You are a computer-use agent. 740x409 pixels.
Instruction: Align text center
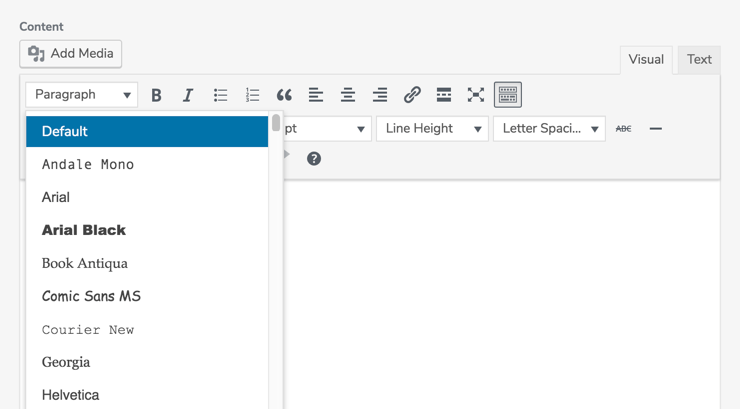pyautogui.click(x=348, y=95)
